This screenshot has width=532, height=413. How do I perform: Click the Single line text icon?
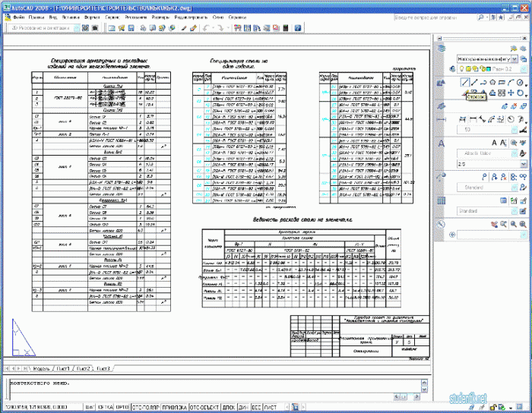(503, 143)
